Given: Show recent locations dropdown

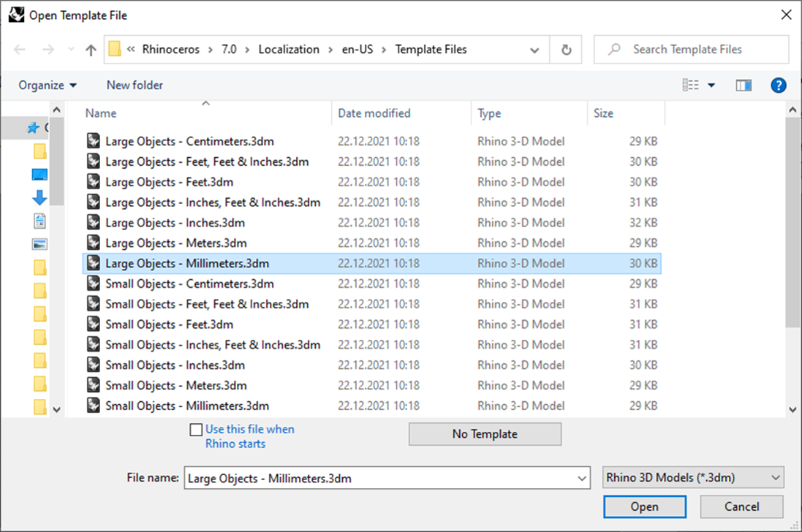Looking at the screenshot, I should (71, 50).
